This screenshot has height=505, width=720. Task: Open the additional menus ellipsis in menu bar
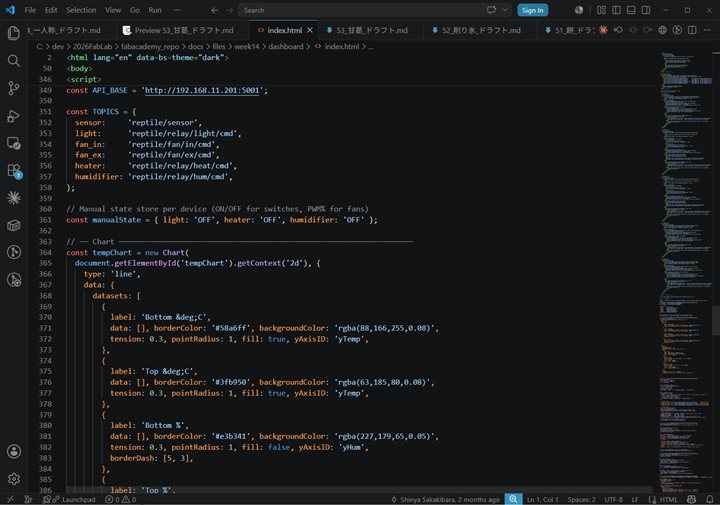[177, 10]
